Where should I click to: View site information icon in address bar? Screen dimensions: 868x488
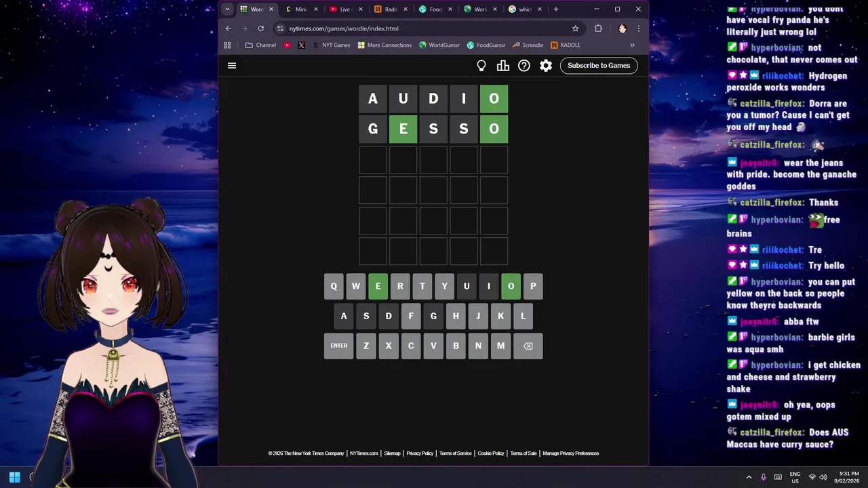(x=280, y=28)
